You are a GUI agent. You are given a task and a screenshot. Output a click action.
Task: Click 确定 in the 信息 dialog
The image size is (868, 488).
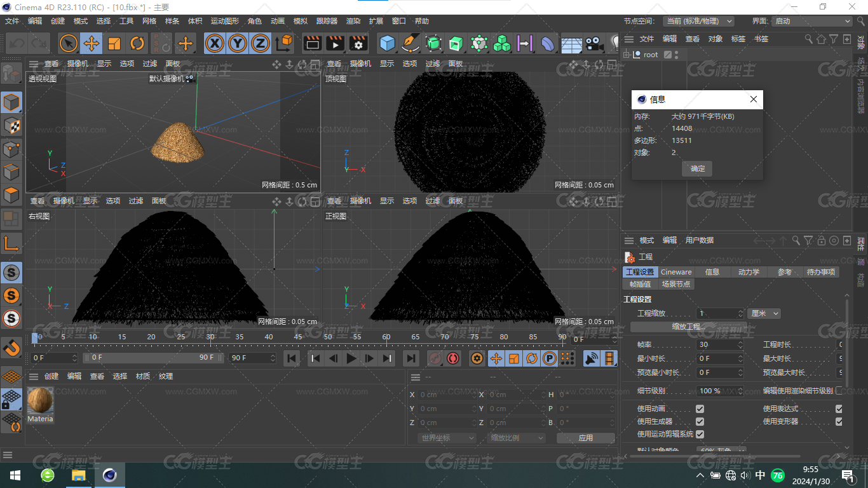point(698,168)
